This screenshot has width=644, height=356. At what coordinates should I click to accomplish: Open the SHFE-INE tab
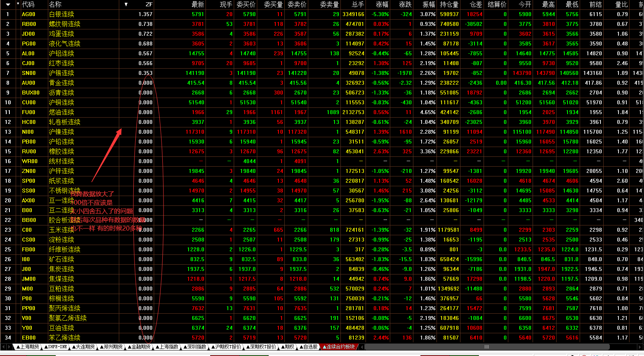click(x=56, y=347)
